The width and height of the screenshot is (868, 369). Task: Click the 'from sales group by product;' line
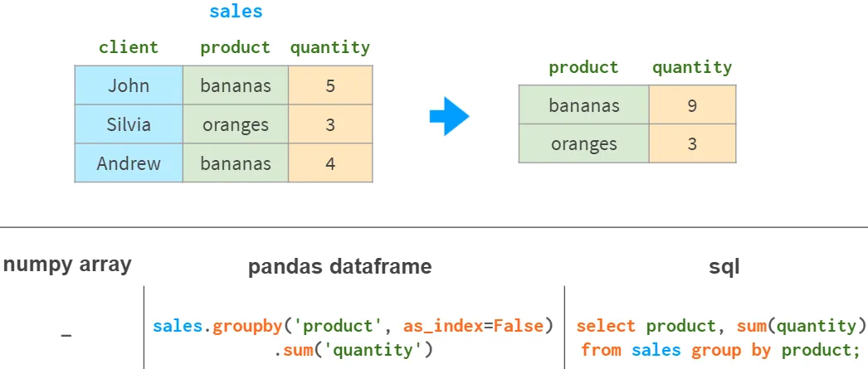pos(719,350)
